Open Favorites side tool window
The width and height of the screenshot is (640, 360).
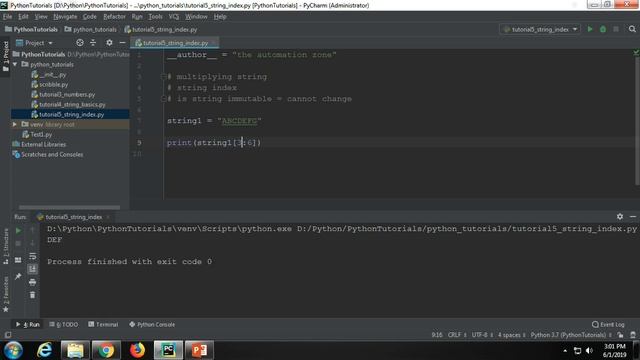[x=6, y=294]
